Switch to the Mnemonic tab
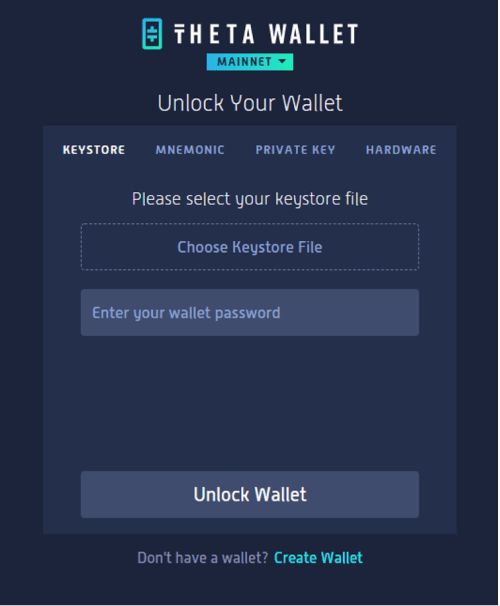Screen dimensions: 500x606 point(190,150)
